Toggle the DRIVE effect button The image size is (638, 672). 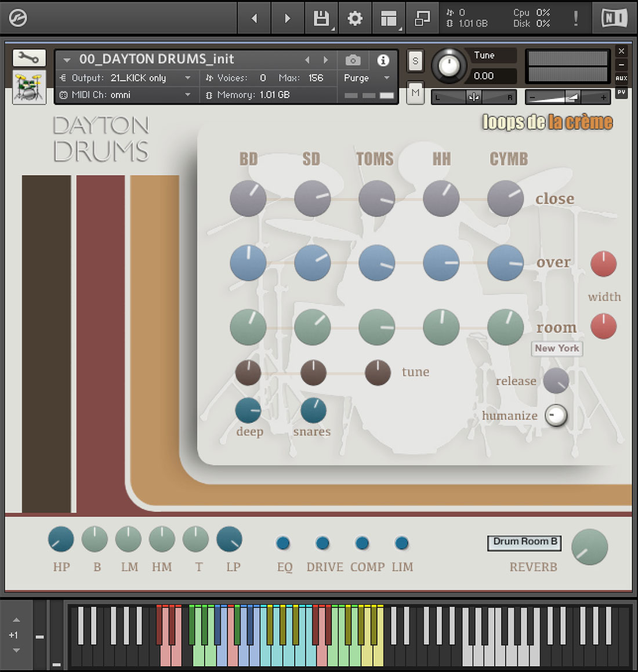(322, 543)
